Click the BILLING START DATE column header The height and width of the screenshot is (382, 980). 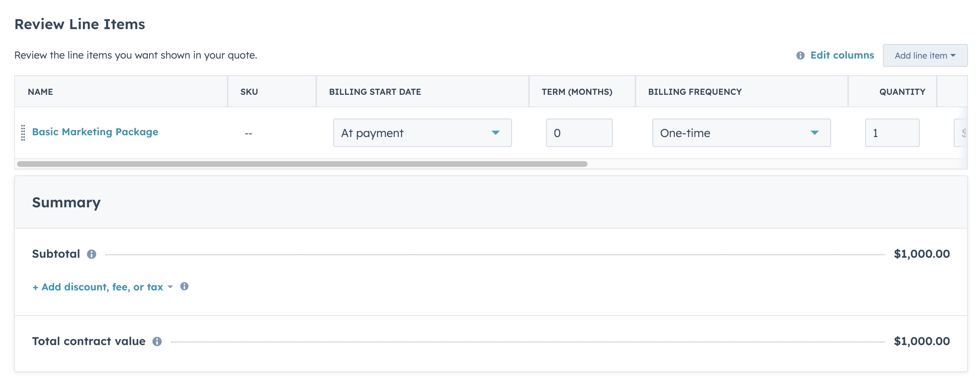pyautogui.click(x=375, y=92)
